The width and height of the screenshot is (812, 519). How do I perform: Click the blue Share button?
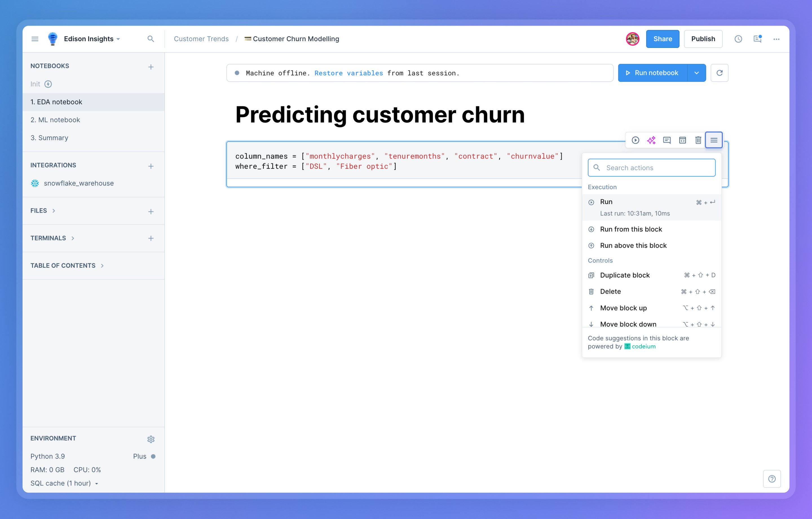662,39
